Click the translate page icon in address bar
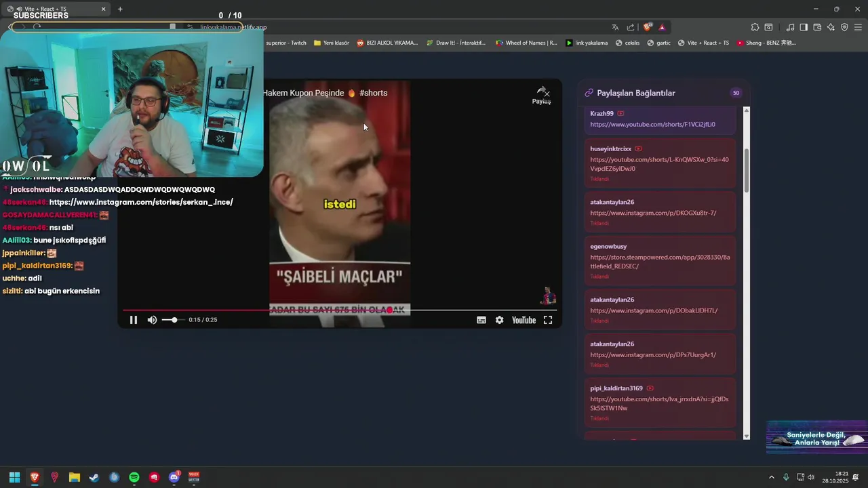This screenshot has width=868, height=488. [x=615, y=27]
